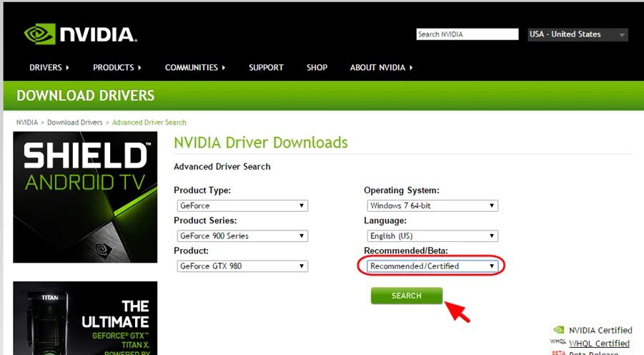Click the Advanced Driver Search breadcrumb
This screenshot has width=644, height=355.
point(149,122)
